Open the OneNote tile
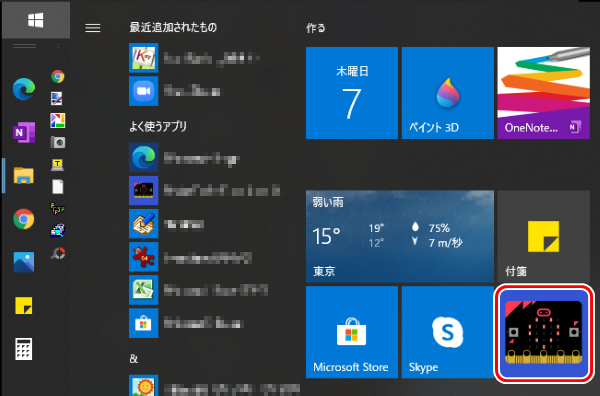The image size is (600, 396). point(543,93)
